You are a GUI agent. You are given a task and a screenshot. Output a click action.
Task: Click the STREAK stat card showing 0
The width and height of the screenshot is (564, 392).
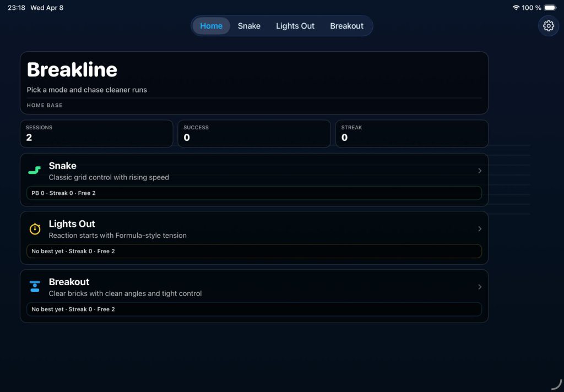411,133
